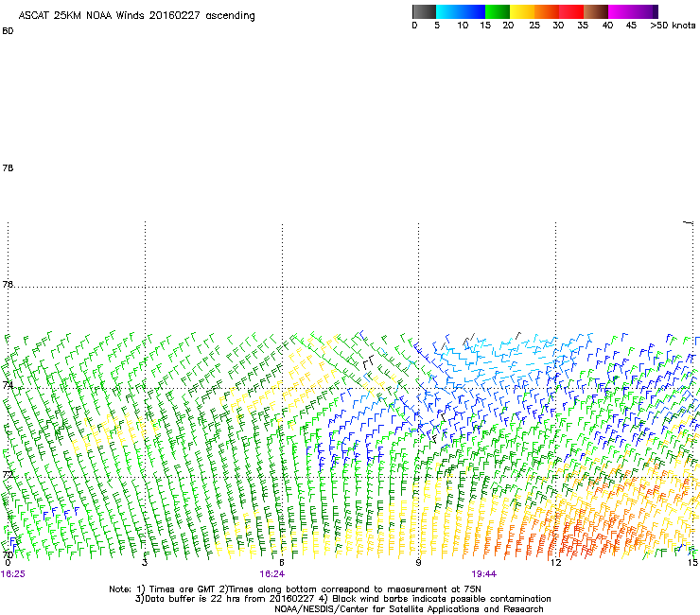Choose the green 15-20 knots legend swatch
The image size is (700, 615).
pos(498,11)
